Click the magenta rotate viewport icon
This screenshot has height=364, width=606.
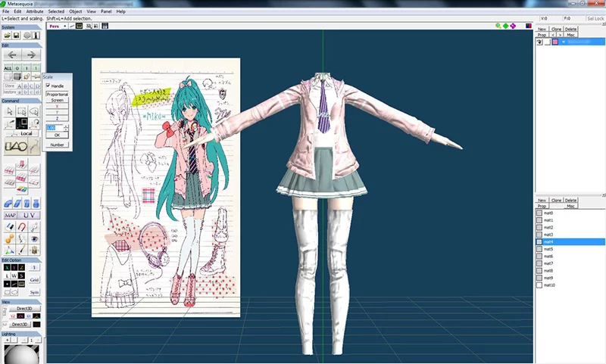513,26
